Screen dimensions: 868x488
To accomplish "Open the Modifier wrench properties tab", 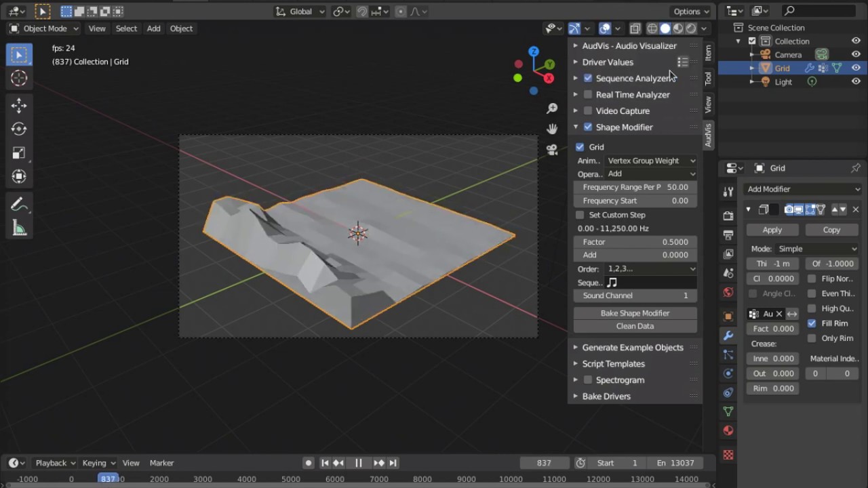I will (x=728, y=335).
